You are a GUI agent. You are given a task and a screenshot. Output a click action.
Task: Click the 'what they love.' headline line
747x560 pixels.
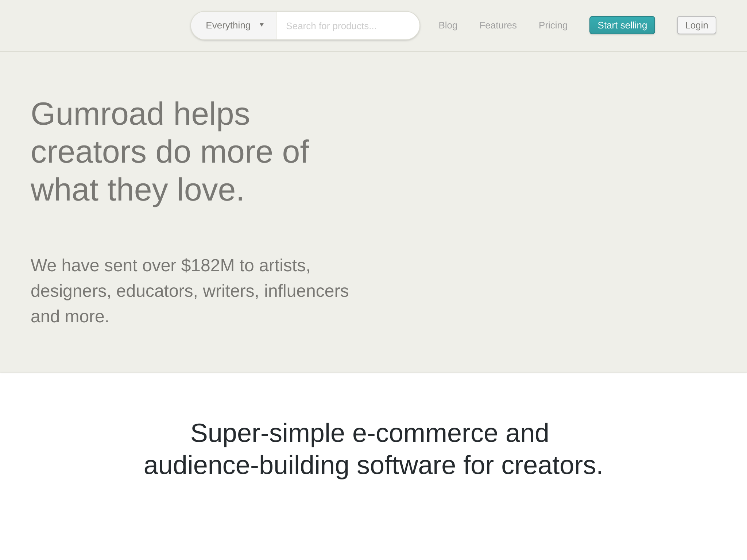(137, 190)
